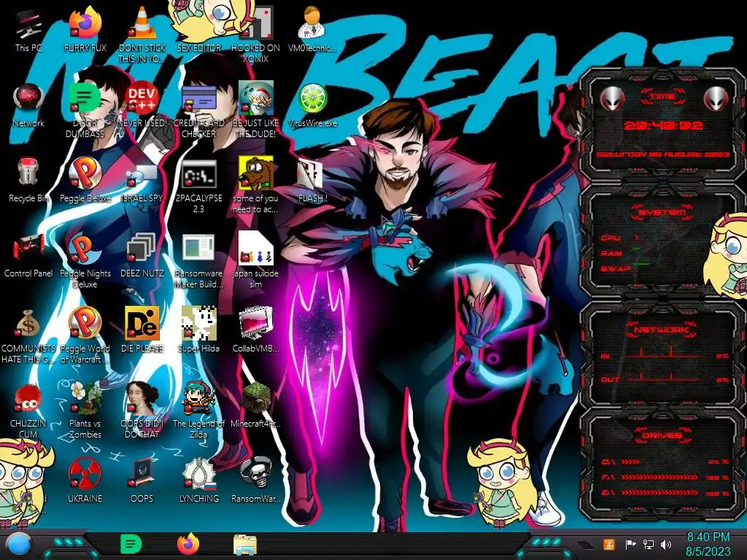Click the orange tray icon
The height and width of the screenshot is (560, 747).
608,544
